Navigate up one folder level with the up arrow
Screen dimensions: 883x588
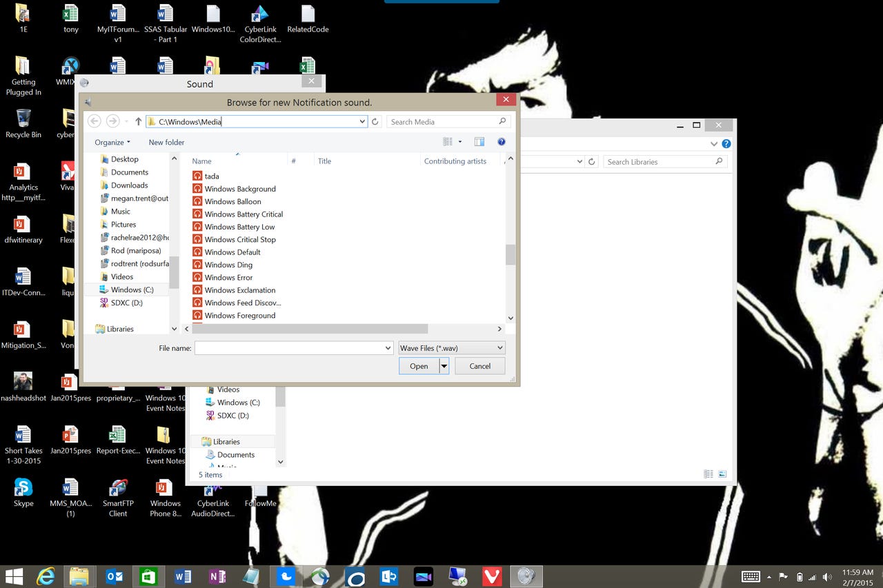pos(138,121)
